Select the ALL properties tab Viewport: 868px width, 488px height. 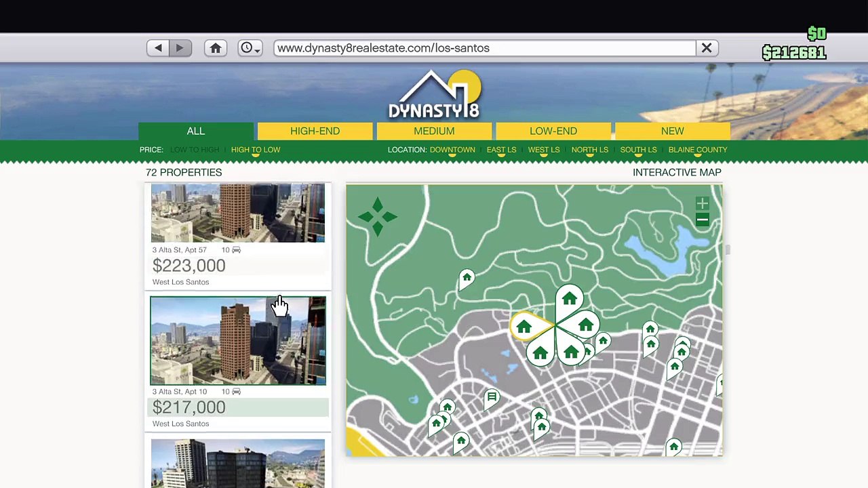tap(195, 131)
